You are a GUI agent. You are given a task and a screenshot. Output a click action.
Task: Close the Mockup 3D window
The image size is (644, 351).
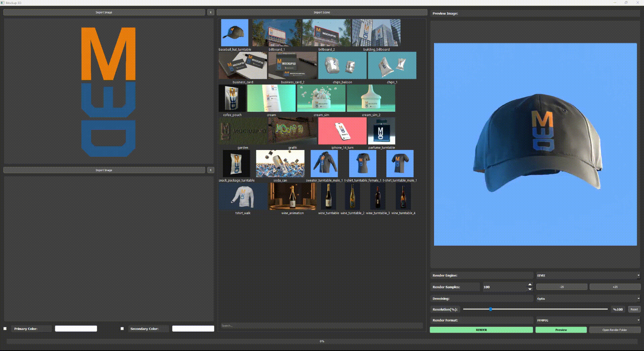tap(638, 3)
